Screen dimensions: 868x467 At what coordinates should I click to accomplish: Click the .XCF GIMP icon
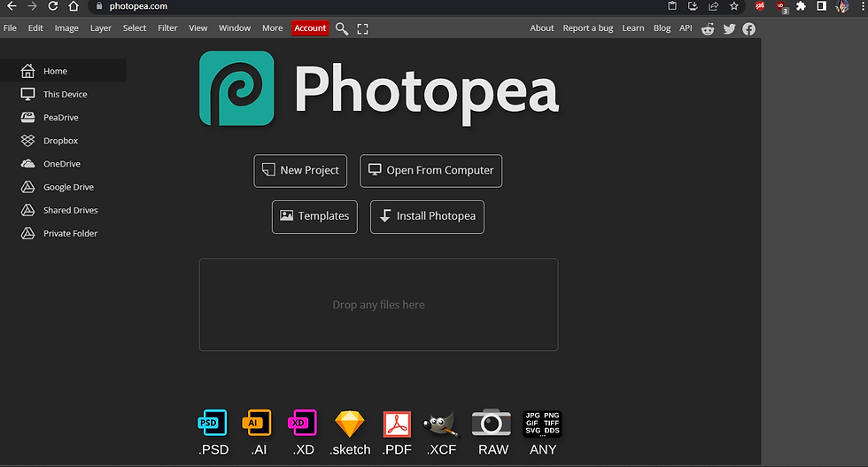tap(441, 424)
